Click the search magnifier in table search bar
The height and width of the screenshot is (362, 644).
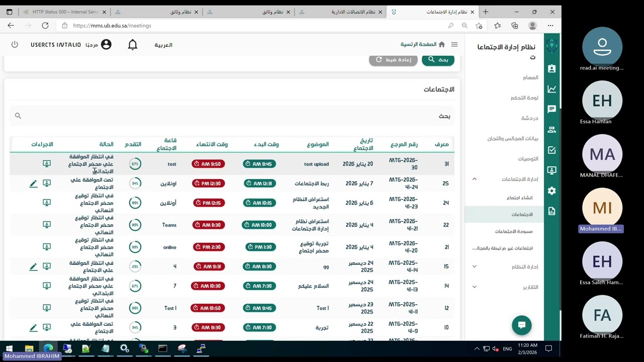[18, 116]
